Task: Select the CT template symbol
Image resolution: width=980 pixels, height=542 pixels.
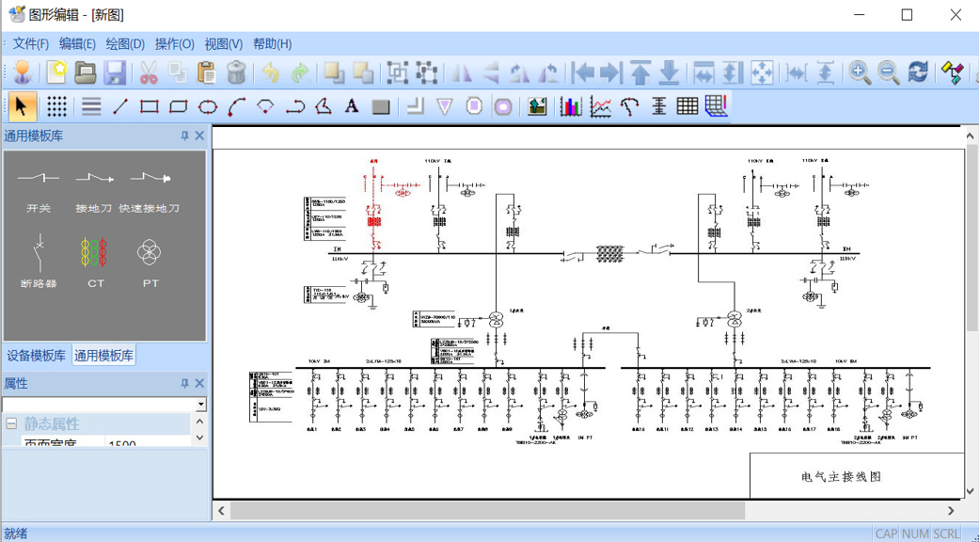Action: point(96,261)
